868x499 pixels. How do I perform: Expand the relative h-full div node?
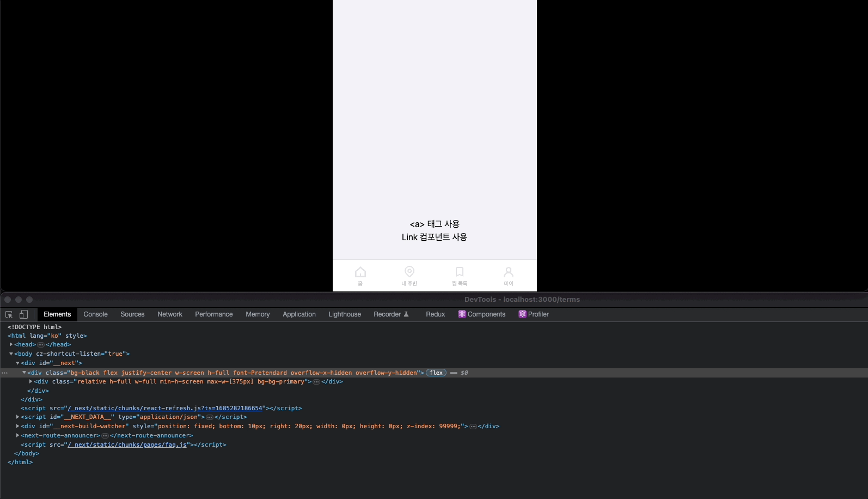click(x=30, y=381)
